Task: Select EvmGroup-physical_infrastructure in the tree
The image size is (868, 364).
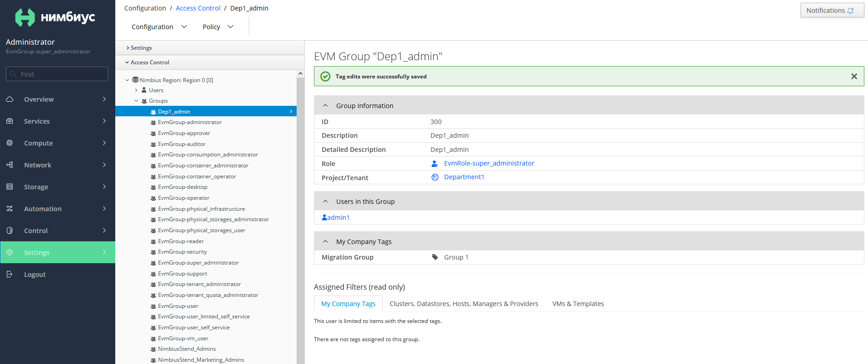Action: 201,209
